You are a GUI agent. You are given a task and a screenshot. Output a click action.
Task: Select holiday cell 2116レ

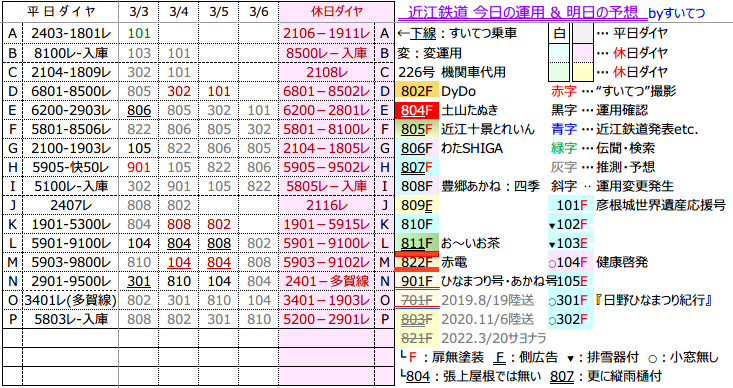(327, 205)
